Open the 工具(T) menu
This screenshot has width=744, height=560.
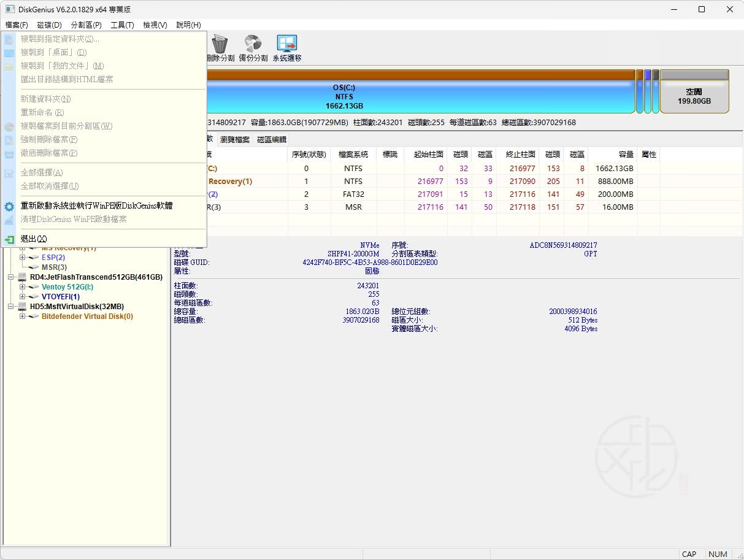(122, 25)
